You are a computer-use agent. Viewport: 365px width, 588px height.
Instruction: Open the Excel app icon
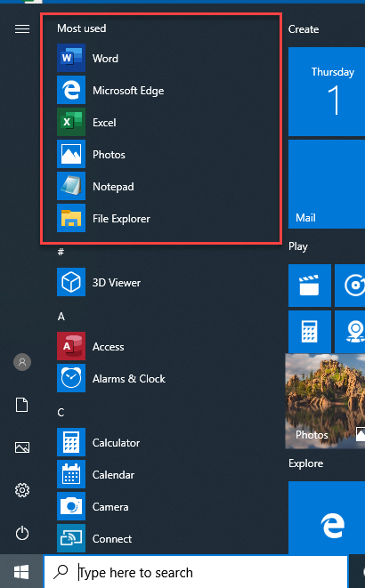coord(71,122)
